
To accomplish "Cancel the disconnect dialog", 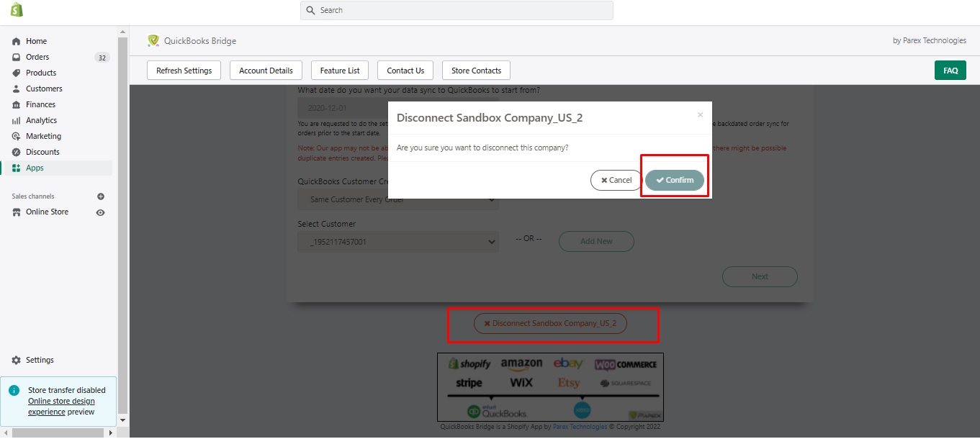I will 616,180.
